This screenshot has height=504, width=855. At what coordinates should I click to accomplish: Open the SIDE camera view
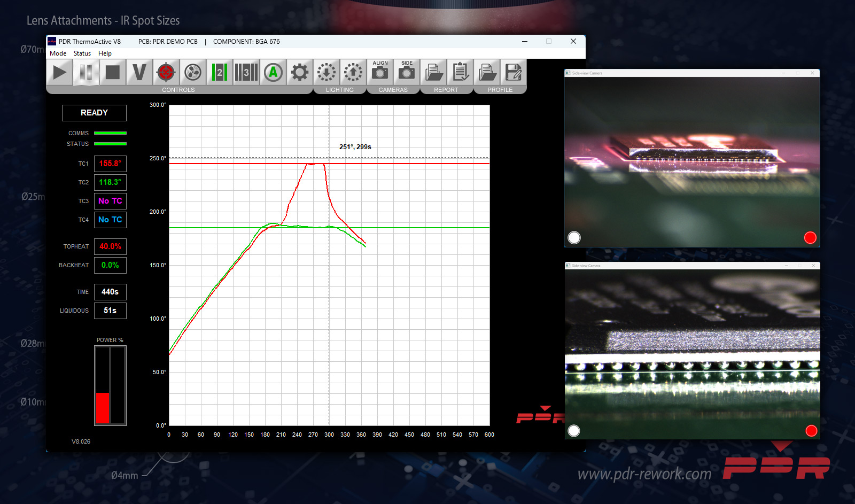[x=407, y=71]
